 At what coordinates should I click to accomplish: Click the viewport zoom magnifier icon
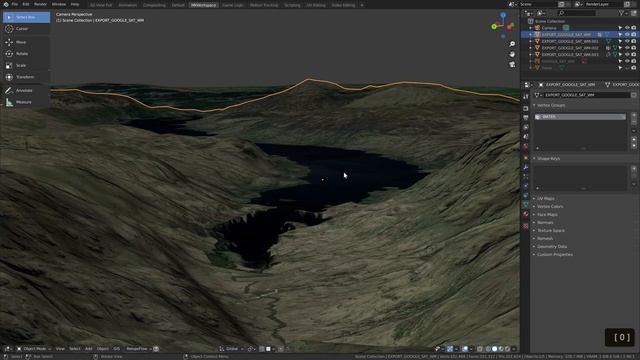click(512, 44)
